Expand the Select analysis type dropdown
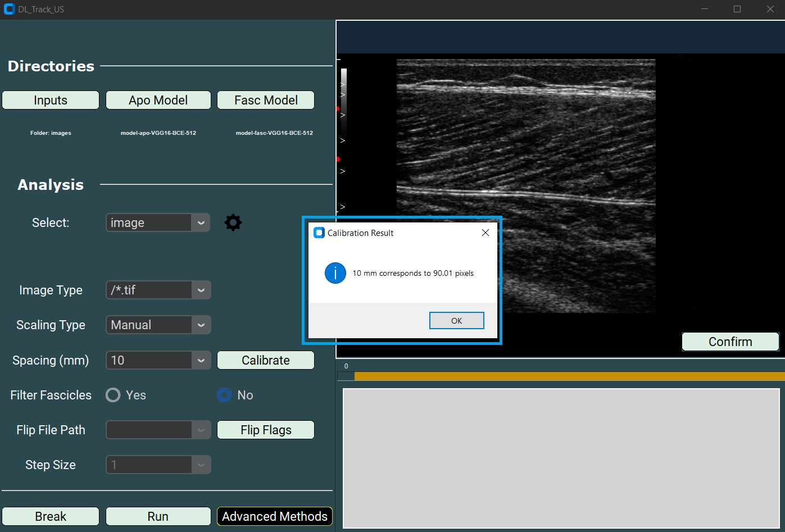This screenshot has height=532, width=785. coord(201,223)
